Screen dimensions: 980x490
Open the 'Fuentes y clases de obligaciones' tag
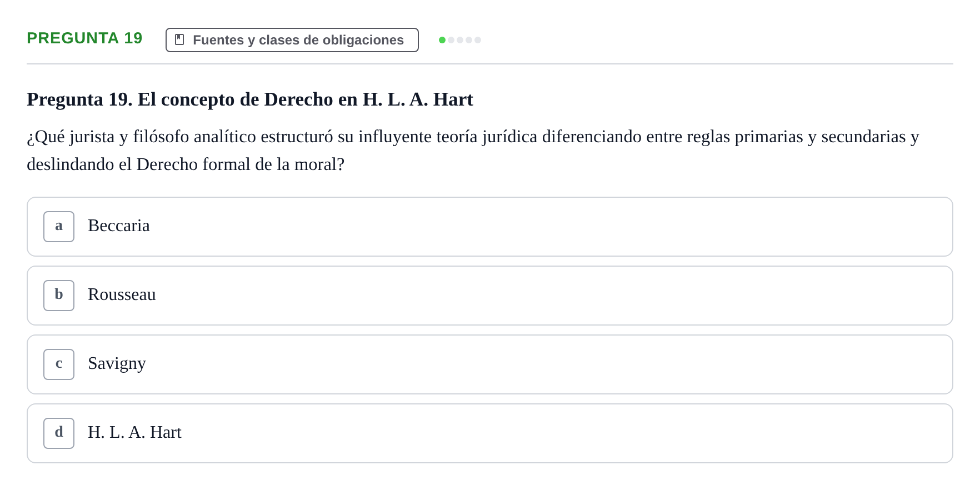click(292, 40)
